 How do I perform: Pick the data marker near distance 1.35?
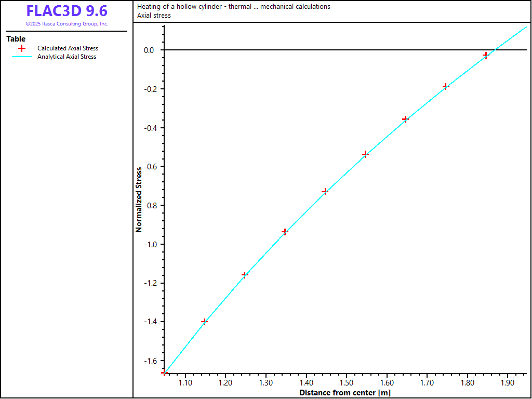(285, 232)
